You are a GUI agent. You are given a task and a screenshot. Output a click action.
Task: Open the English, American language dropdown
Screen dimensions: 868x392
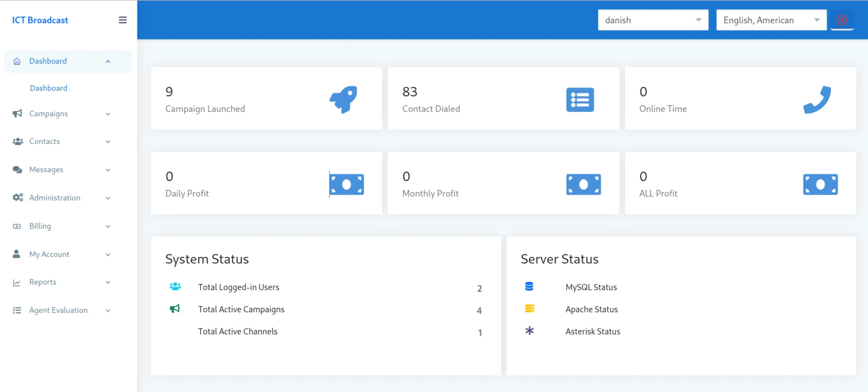click(771, 20)
